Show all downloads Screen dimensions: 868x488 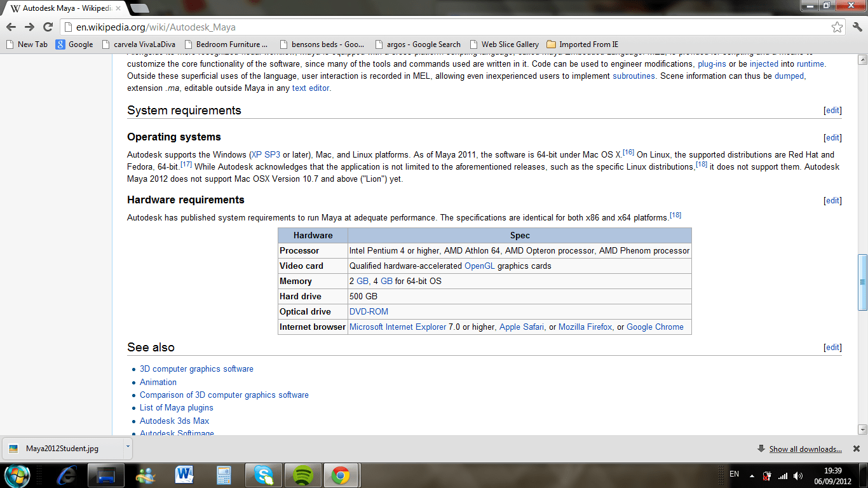[x=805, y=449]
